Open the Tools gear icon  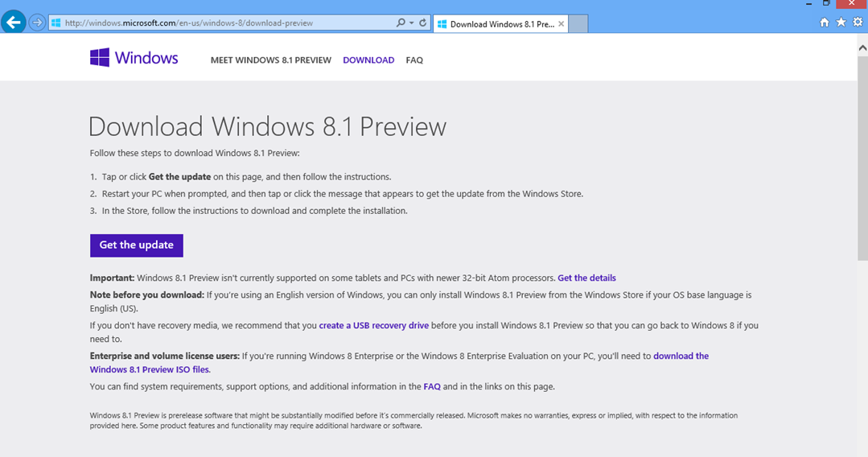858,23
